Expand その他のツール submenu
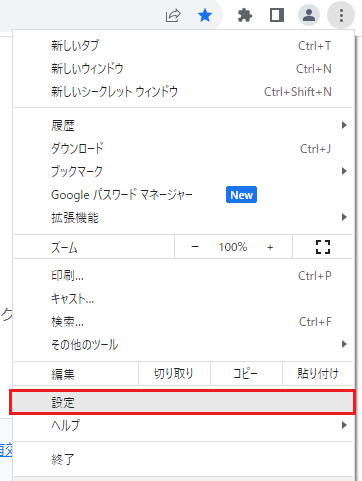This screenshot has width=362, height=481. tap(183, 344)
